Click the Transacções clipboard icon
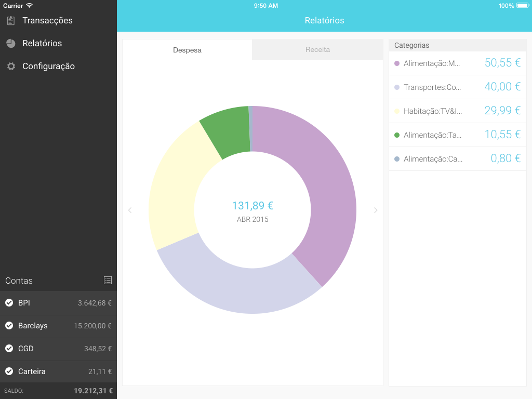 pyautogui.click(x=11, y=21)
